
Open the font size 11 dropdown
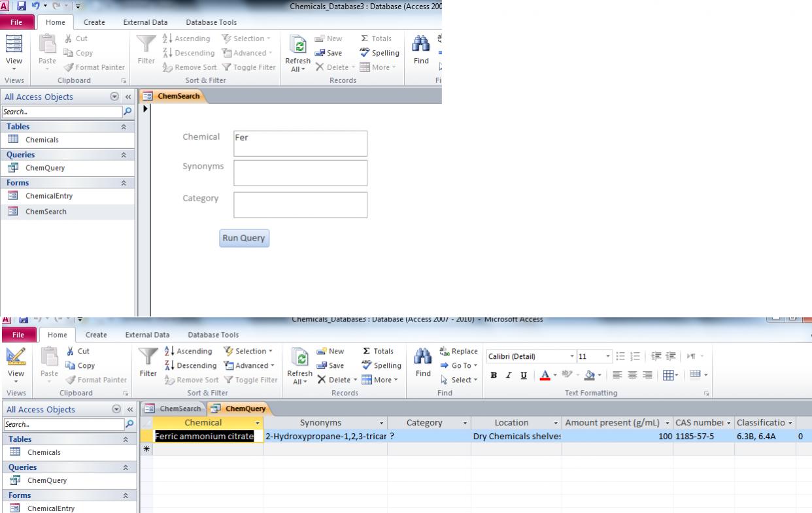607,356
